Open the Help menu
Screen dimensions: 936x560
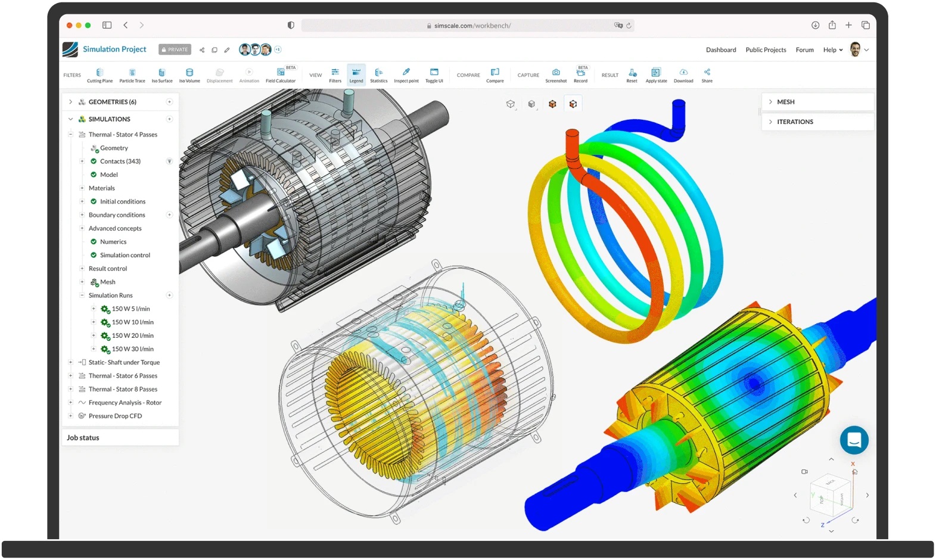coord(832,50)
